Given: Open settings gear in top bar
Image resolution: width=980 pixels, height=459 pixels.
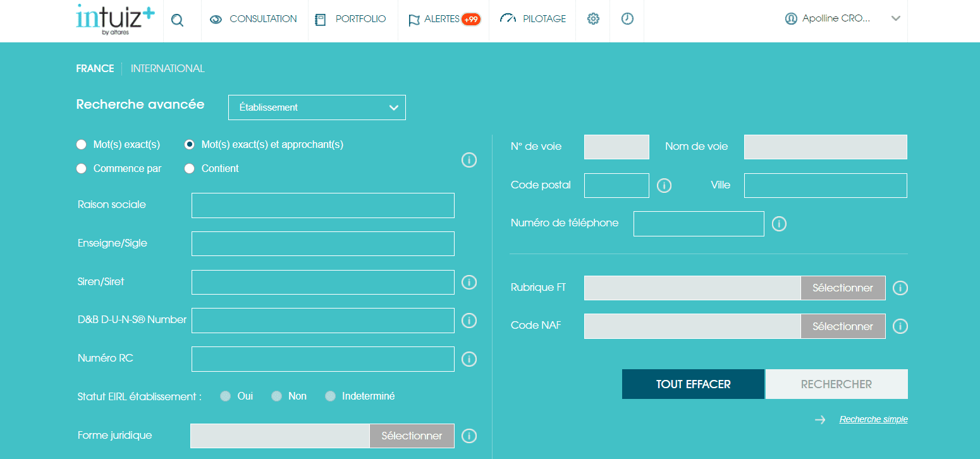Looking at the screenshot, I should pyautogui.click(x=593, y=19).
